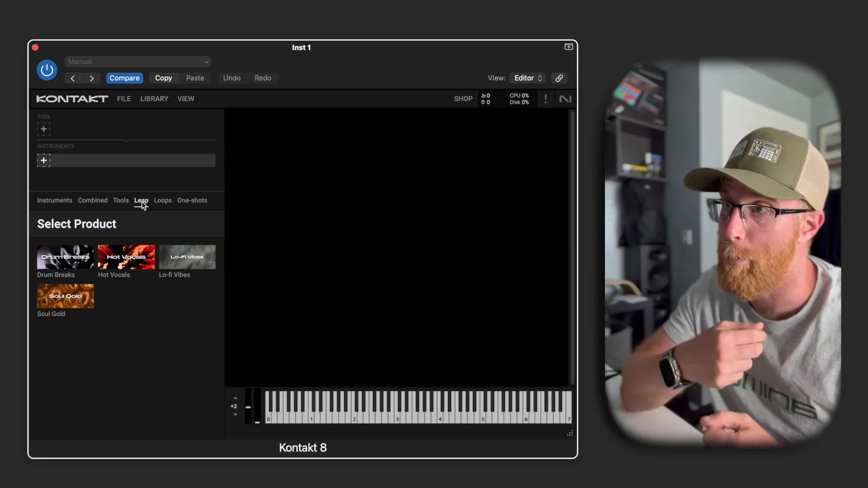Click the Soul Gold label text
The image size is (868, 488).
pyautogui.click(x=51, y=314)
